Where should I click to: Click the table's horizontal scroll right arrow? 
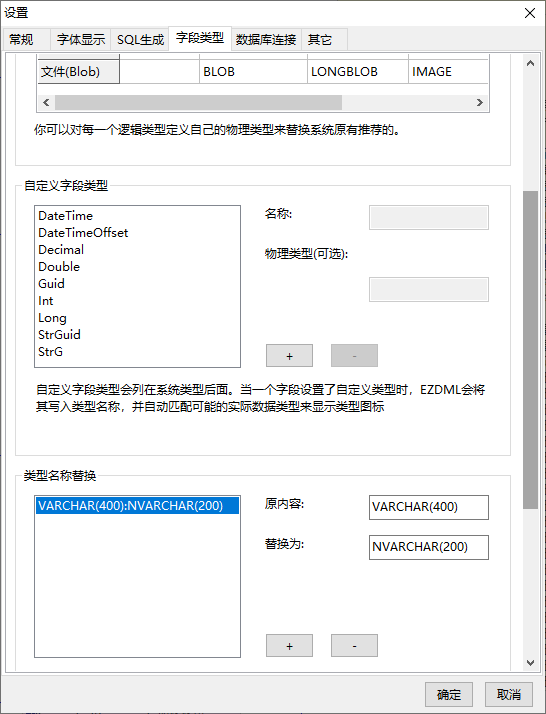pos(480,102)
